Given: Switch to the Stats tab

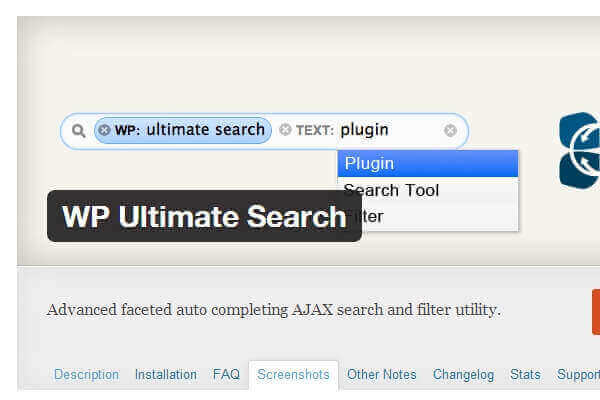Looking at the screenshot, I should click(x=525, y=375).
